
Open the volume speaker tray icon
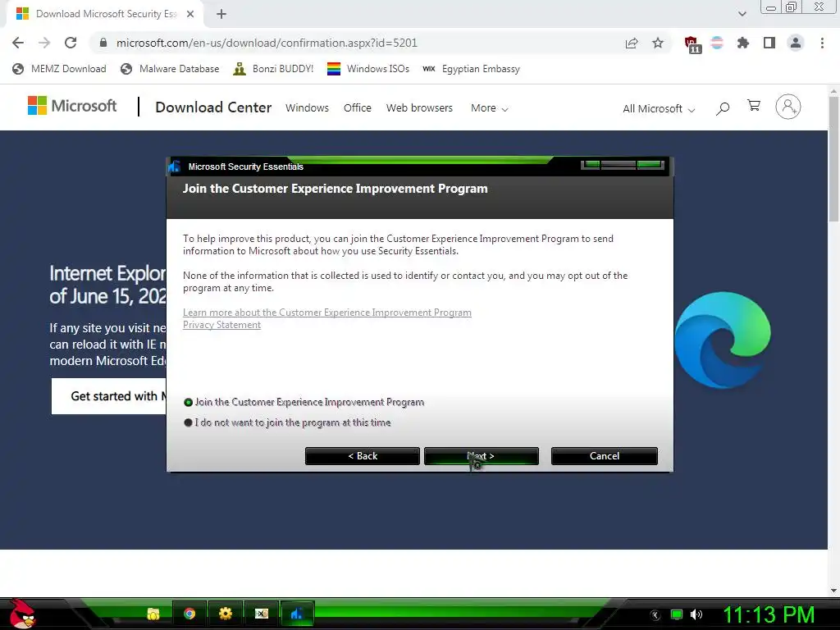696,614
